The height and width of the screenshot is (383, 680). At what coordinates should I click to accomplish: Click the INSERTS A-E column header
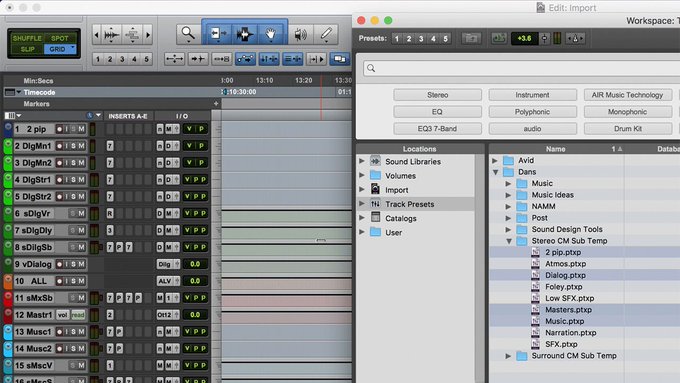click(128, 116)
